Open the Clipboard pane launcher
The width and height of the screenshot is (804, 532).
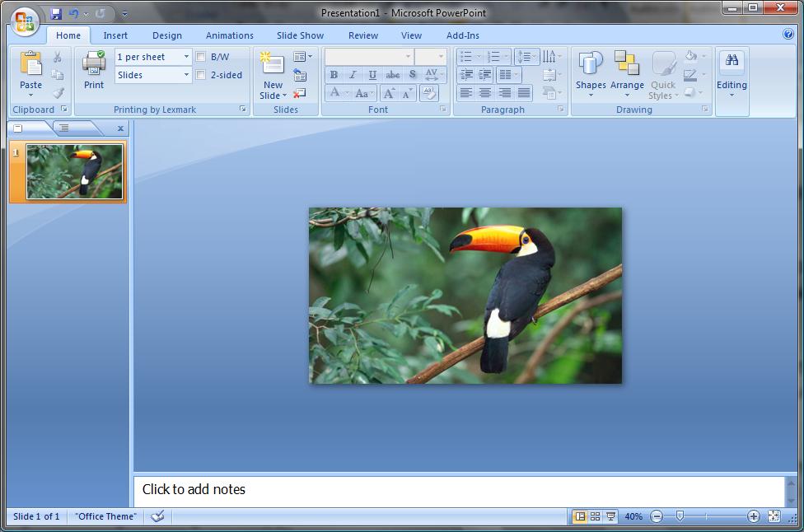pyautogui.click(x=64, y=110)
